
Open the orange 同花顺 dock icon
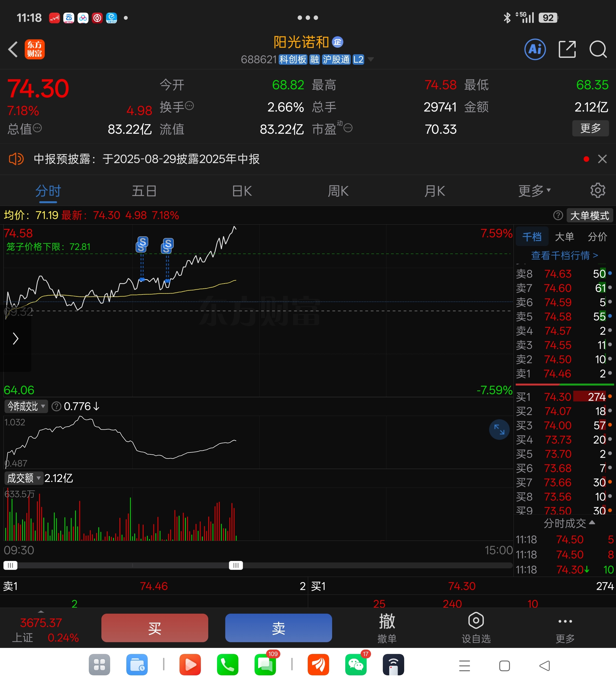pyautogui.click(x=318, y=665)
